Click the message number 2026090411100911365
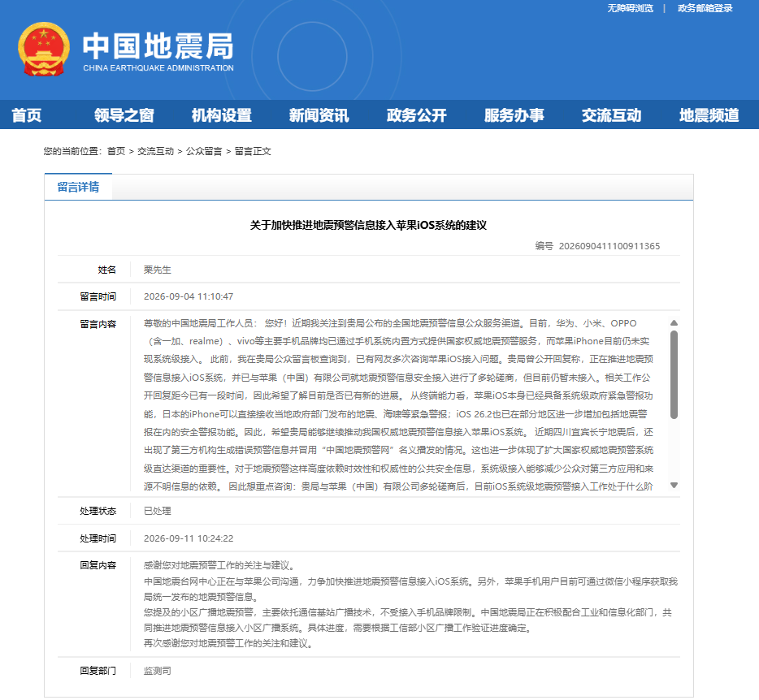 609,246
